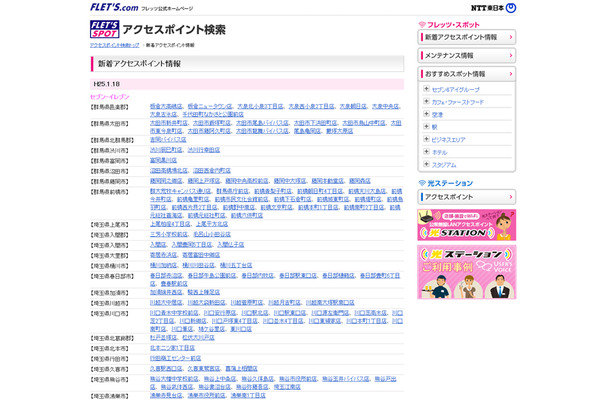Expand the セブン&アイグループ plus icon

[426, 89]
